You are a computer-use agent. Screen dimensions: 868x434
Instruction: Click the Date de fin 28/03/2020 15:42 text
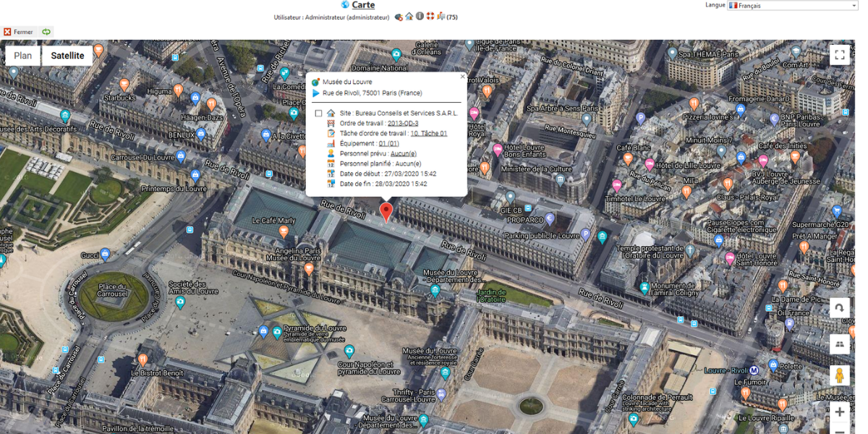[383, 184]
